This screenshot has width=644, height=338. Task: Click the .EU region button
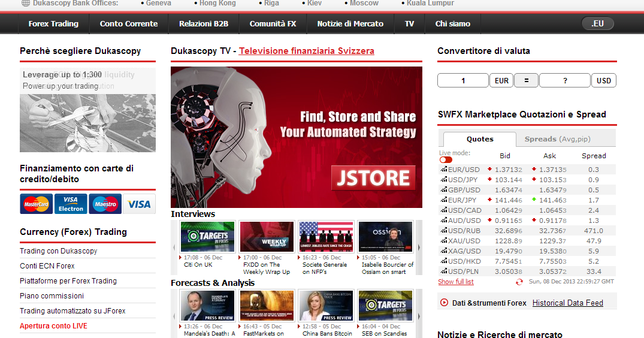(x=598, y=23)
